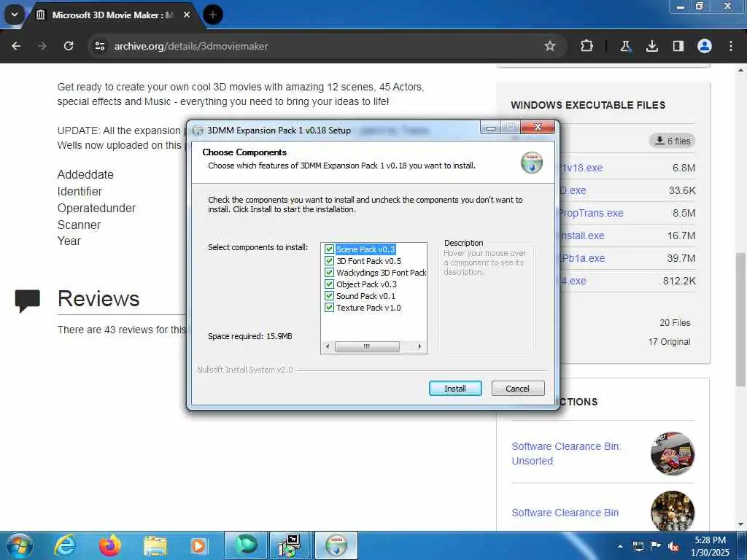
Task: Switch to the 3DMM Setup taskbar button
Action: 336,545
